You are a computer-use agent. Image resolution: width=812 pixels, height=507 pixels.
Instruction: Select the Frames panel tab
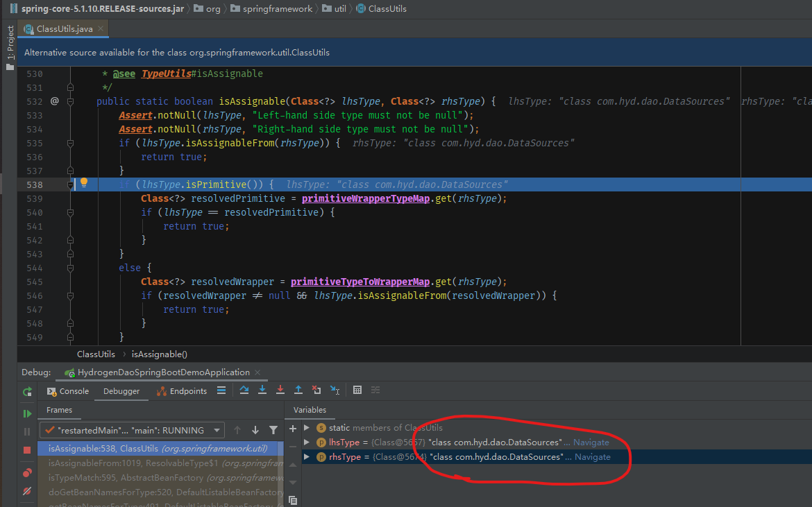59,410
